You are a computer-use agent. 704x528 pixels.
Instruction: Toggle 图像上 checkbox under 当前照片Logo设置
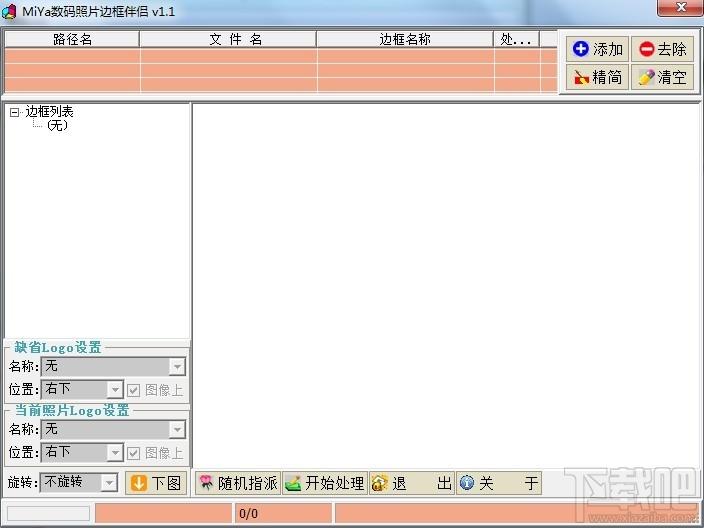(133, 453)
